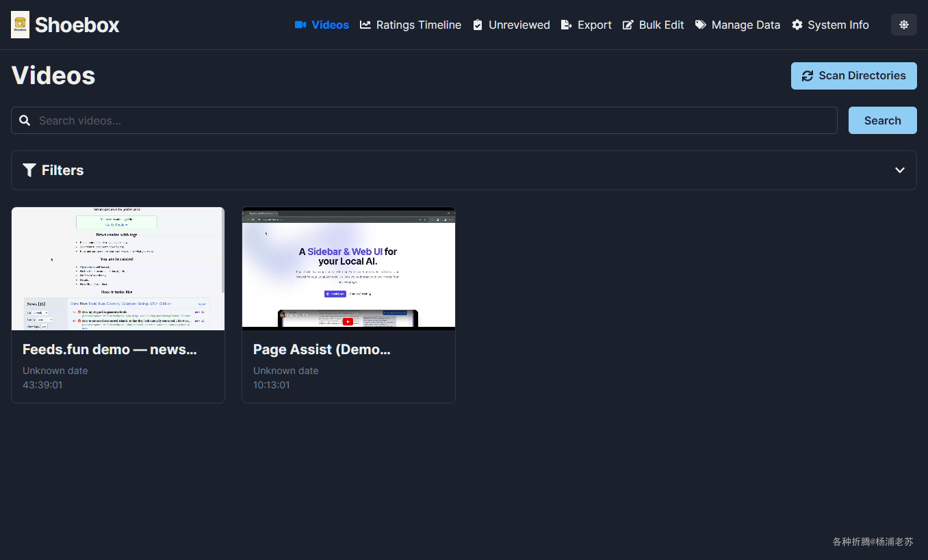Screen dimensions: 928x560
Task: Click the 10:13:01 duration text
Action: (x=272, y=385)
